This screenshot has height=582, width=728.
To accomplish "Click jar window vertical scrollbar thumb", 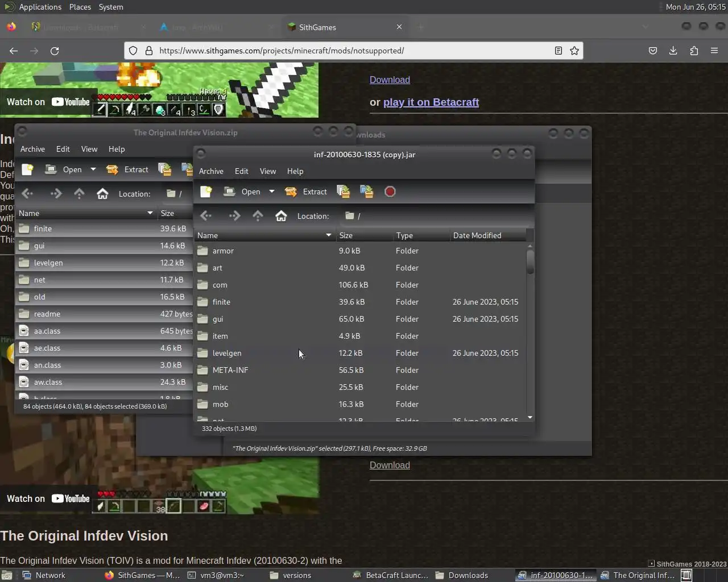I will [530, 262].
